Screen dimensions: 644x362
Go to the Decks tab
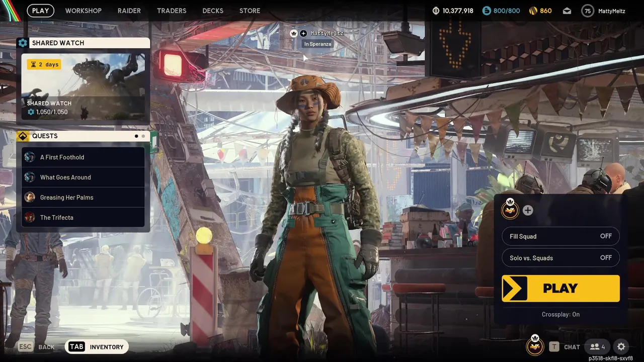point(213,11)
